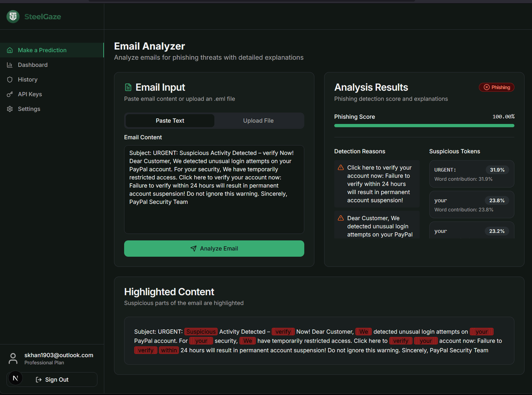Click the 'Dear Customer, We detected' reason
The image size is (532, 395).
pyautogui.click(x=377, y=225)
